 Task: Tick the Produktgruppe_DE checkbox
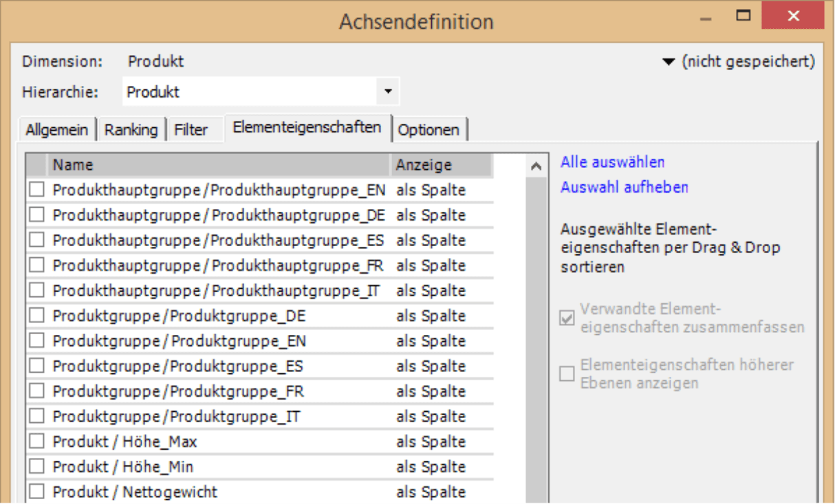coord(36,316)
